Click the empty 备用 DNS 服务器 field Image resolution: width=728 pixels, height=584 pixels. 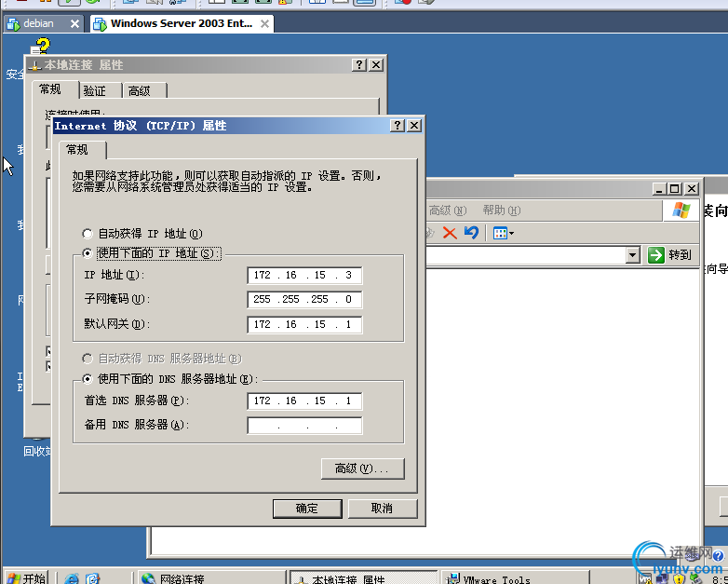coord(304,426)
